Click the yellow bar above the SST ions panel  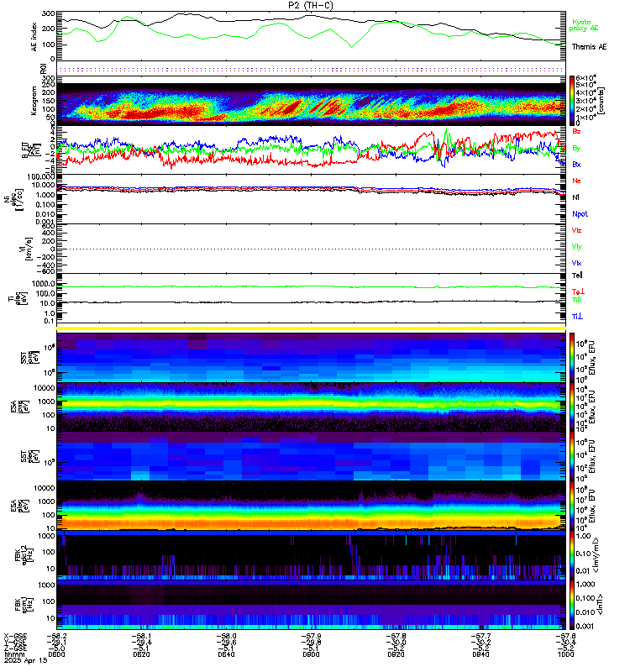311,328
